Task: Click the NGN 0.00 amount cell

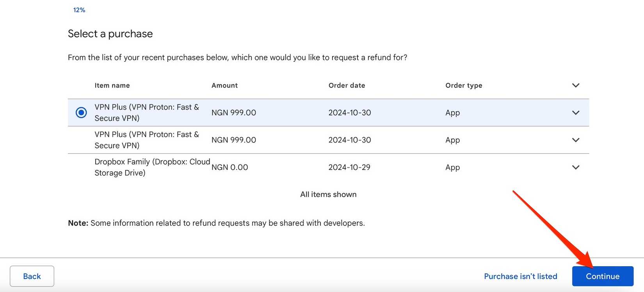Action: (x=229, y=167)
